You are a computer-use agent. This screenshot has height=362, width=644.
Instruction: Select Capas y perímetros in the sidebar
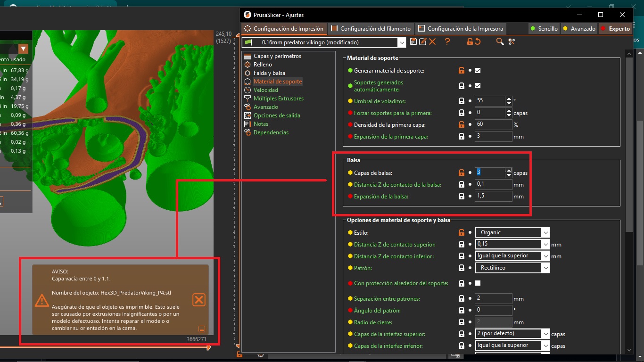click(x=277, y=56)
